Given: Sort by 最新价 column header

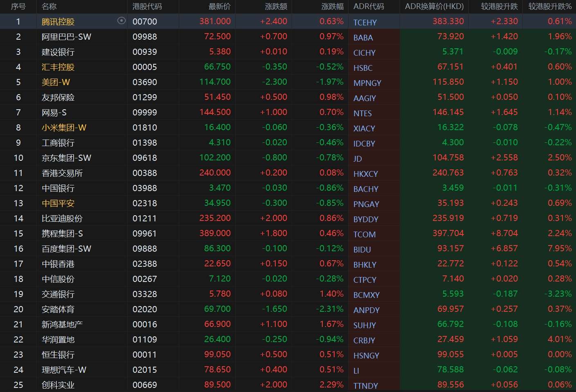Looking at the screenshot, I should 219,7.
